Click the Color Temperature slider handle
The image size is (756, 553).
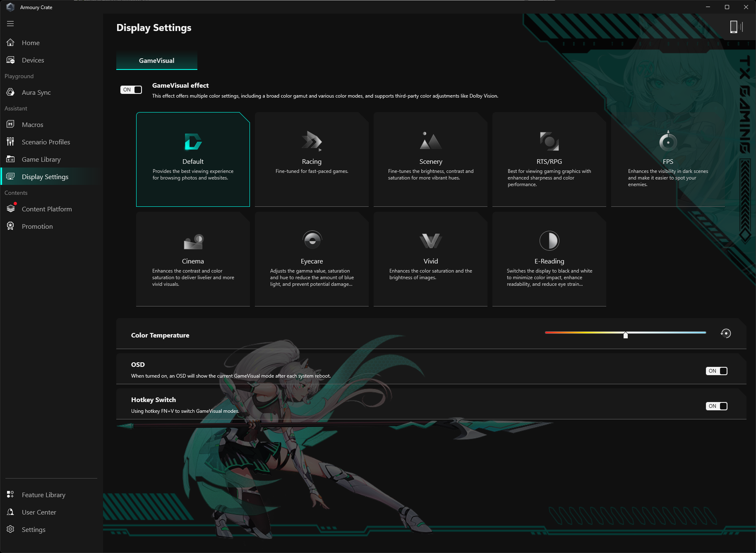coord(626,335)
